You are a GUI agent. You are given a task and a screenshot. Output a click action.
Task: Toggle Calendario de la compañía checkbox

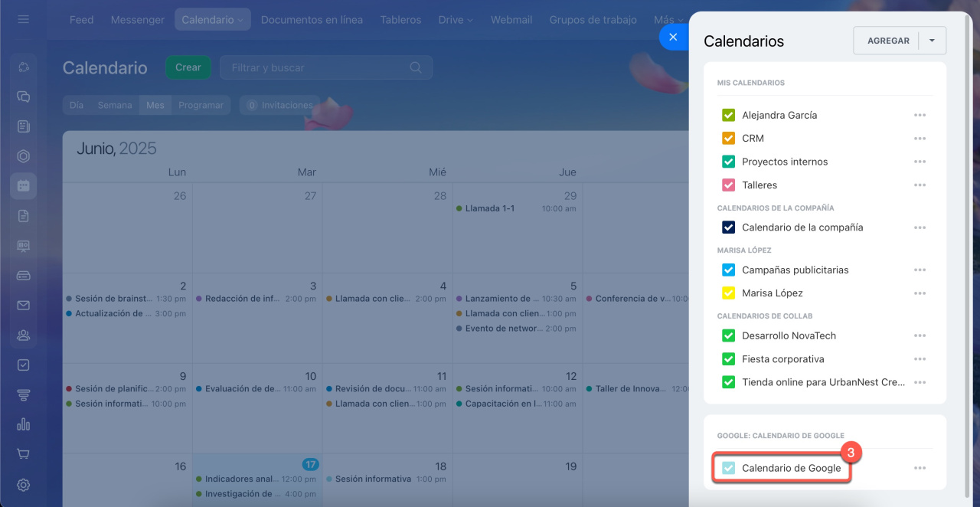tap(729, 227)
